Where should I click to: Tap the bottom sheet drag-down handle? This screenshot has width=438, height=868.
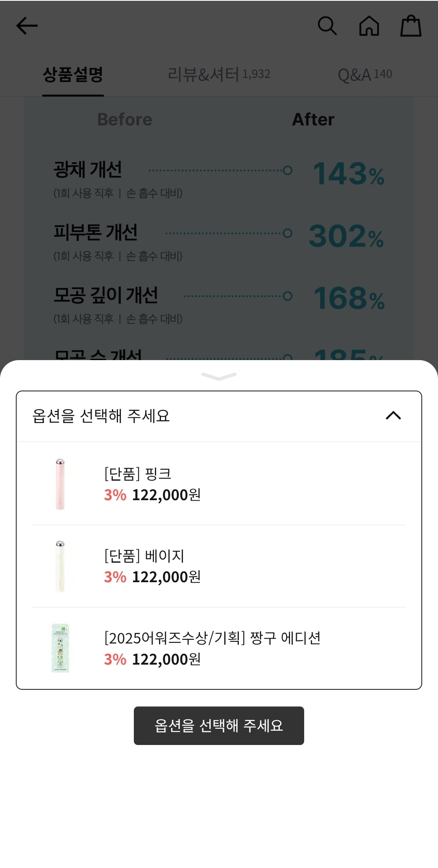tap(219, 376)
